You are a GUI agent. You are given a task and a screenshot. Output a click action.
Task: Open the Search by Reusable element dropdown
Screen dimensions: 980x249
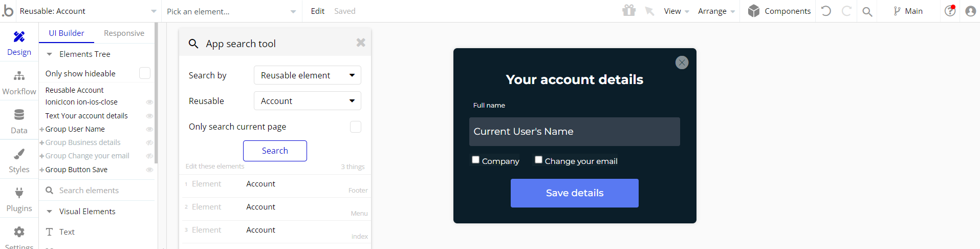308,75
